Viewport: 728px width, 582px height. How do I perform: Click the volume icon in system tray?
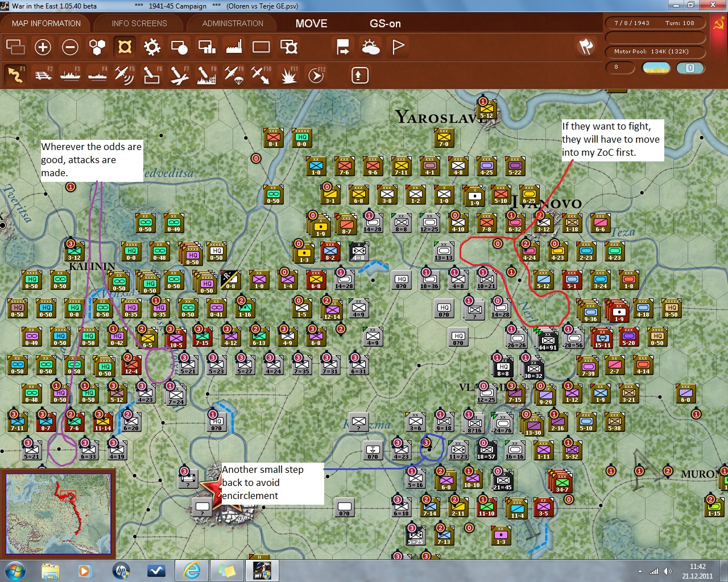[x=667, y=571]
